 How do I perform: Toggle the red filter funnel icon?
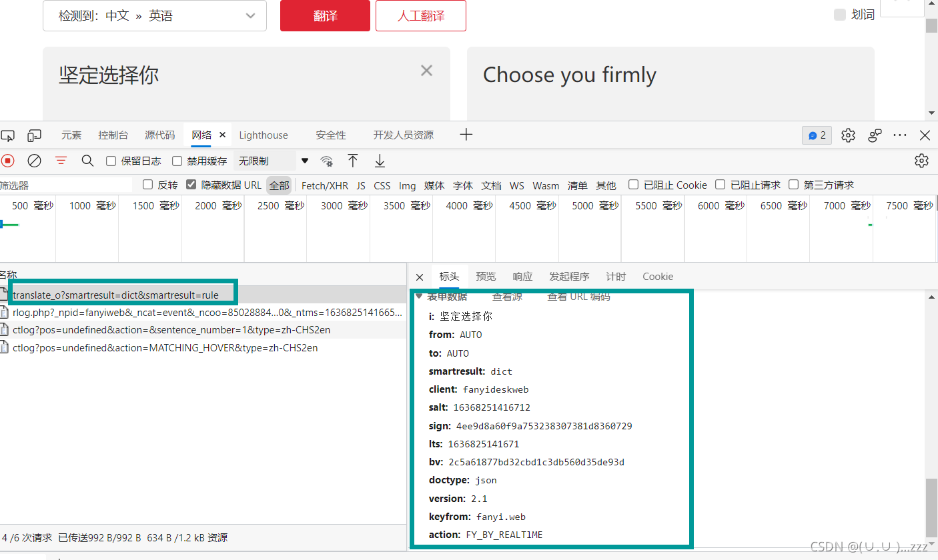pos(61,161)
